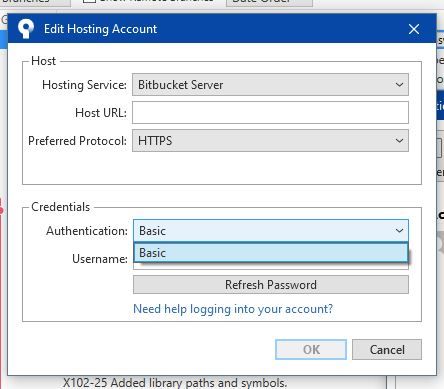Image resolution: width=444 pixels, height=389 pixels.
Task: Open the Need help logging into your account link
Action: (233, 309)
